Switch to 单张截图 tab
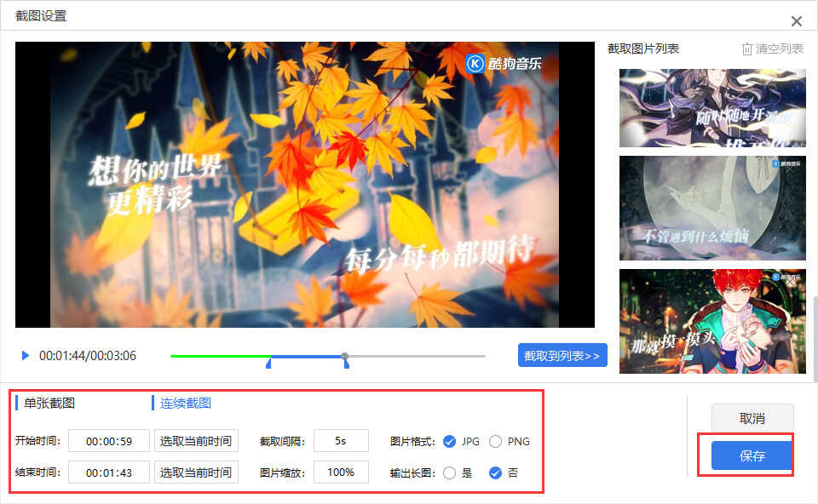Image resolution: width=818 pixels, height=504 pixels. pyautogui.click(x=49, y=403)
